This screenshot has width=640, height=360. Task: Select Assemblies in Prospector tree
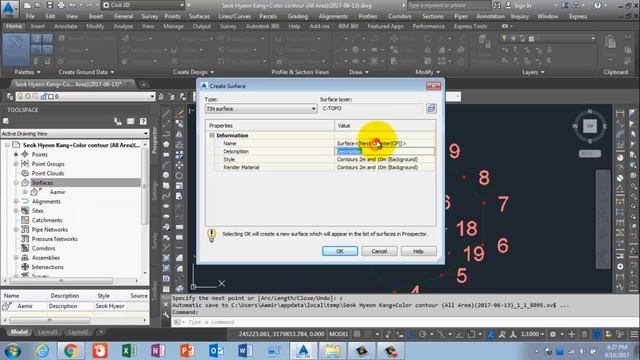click(46, 258)
